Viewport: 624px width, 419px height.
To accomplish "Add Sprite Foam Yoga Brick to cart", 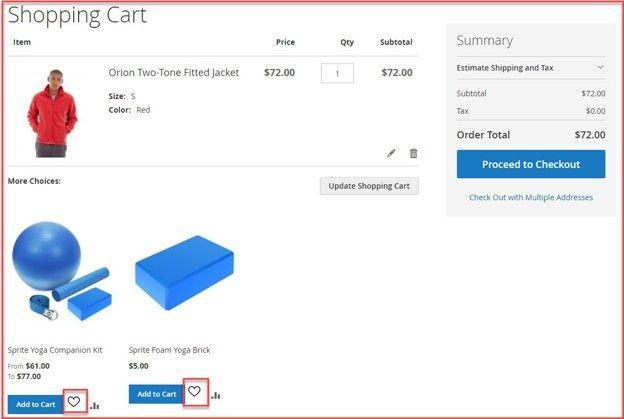I will [x=156, y=394].
